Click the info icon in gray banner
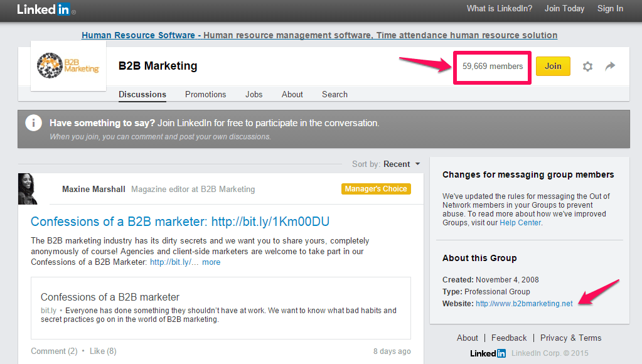The width and height of the screenshot is (642, 364). click(x=33, y=123)
